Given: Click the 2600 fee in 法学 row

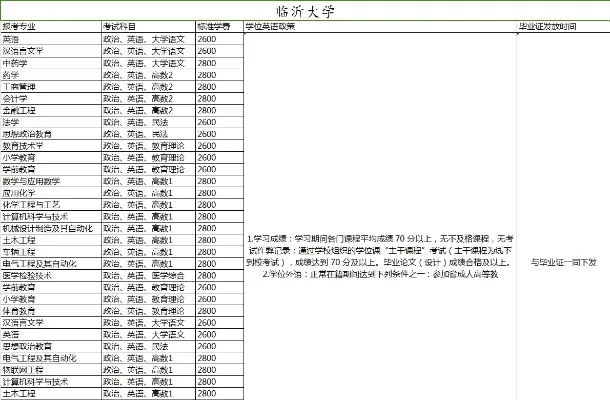Looking at the screenshot, I should coord(219,122).
